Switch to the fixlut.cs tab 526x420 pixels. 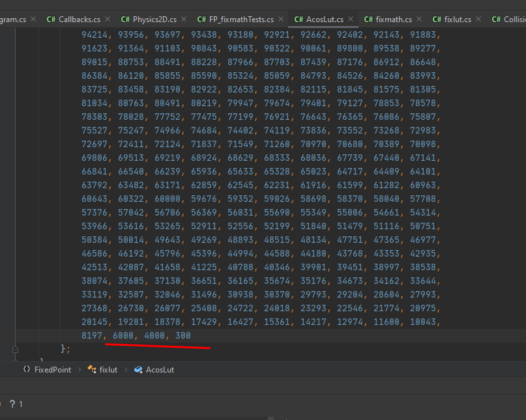click(x=458, y=20)
